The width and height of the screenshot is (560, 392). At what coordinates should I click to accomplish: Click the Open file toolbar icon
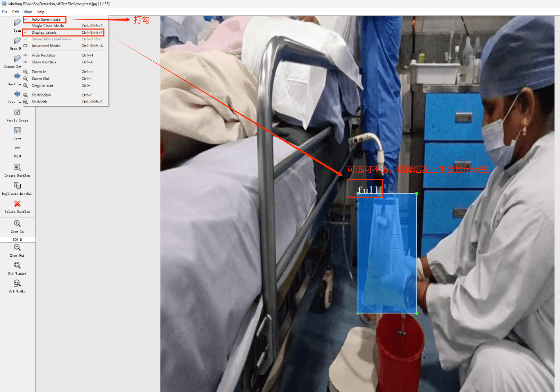pos(17,22)
